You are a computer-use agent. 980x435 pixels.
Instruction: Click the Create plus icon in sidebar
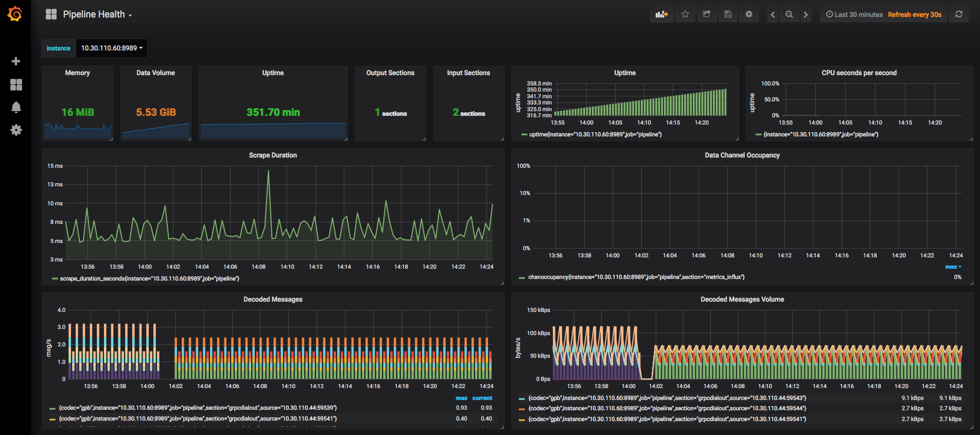coord(16,61)
